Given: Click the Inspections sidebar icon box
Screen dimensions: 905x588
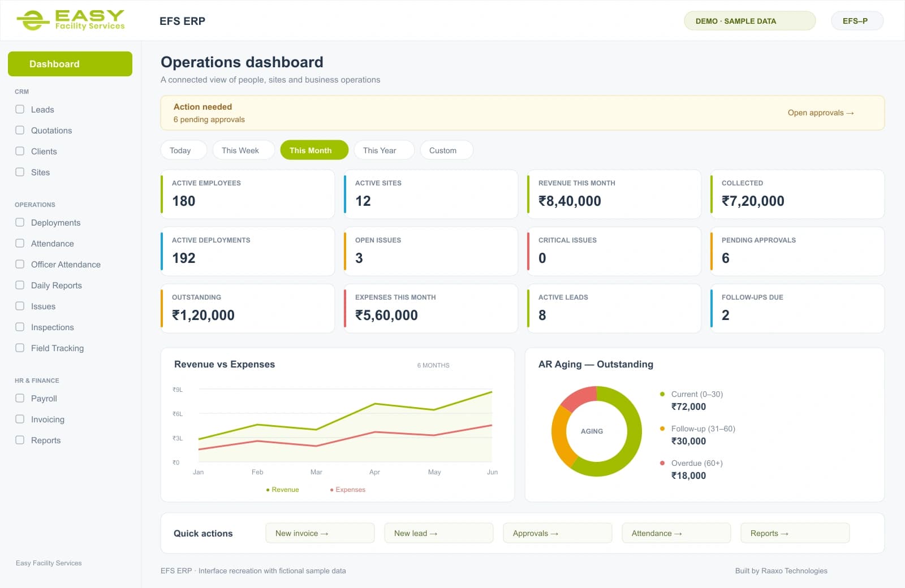Looking at the screenshot, I should tap(20, 327).
